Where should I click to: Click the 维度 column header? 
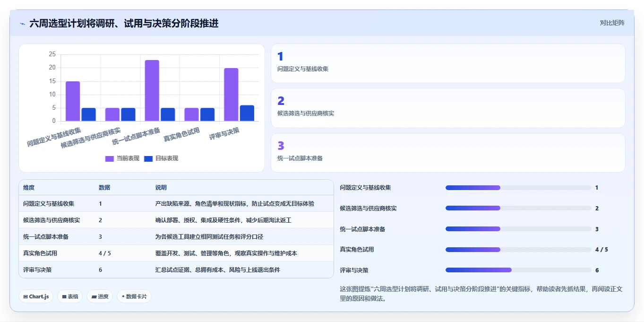coord(29,188)
